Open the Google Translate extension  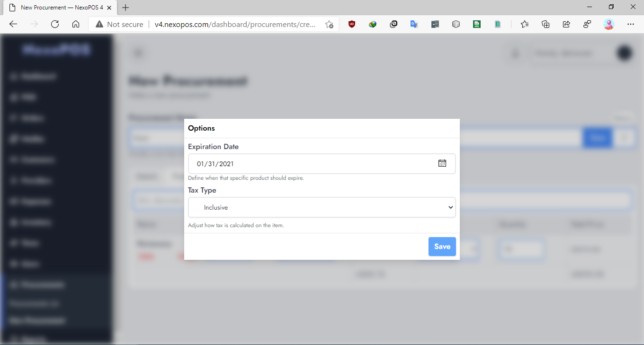(414, 24)
